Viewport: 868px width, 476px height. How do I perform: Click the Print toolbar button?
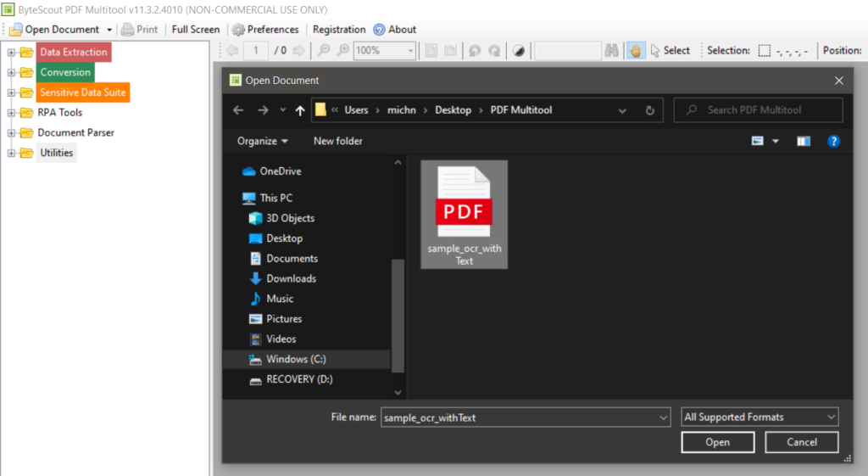[x=140, y=30]
